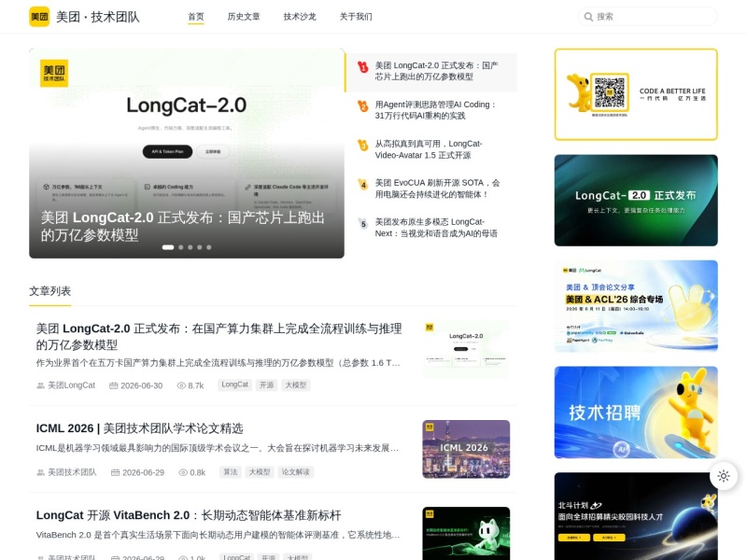Open hot article 用Agent评测思路管理AI Coding

point(435,110)
